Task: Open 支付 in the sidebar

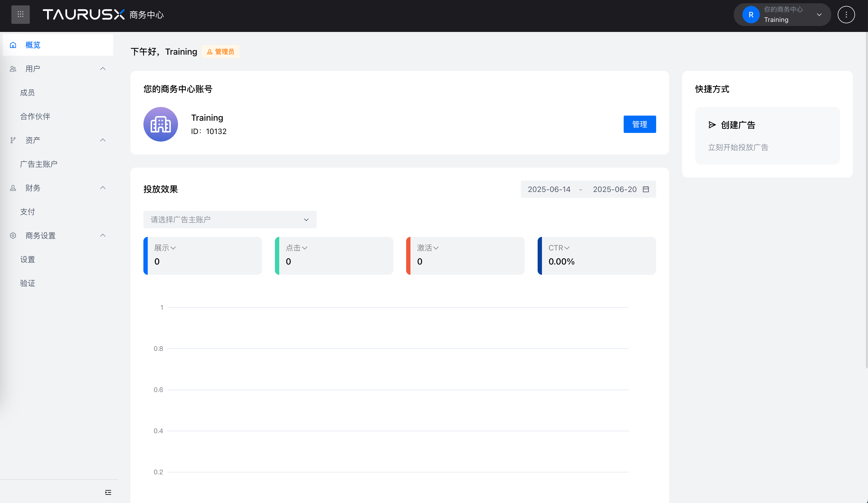Action: coord(28,211)
